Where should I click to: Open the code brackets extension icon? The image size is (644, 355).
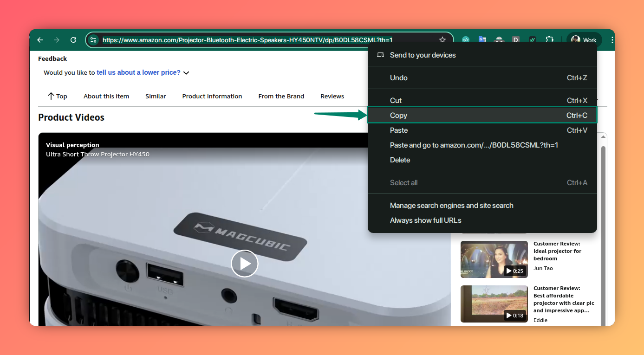point(466,40)
